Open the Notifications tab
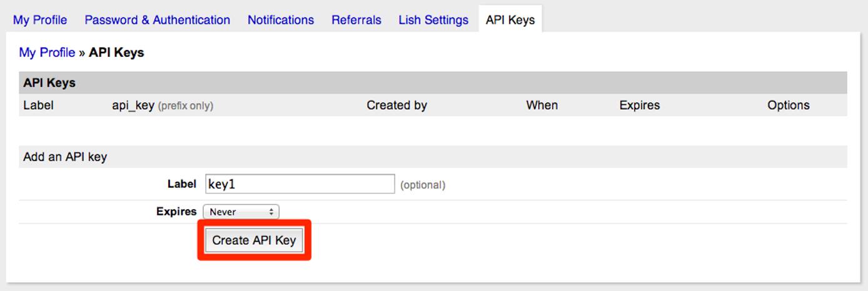The width and height of the screenshot is (868, 291). click(281, 20)
